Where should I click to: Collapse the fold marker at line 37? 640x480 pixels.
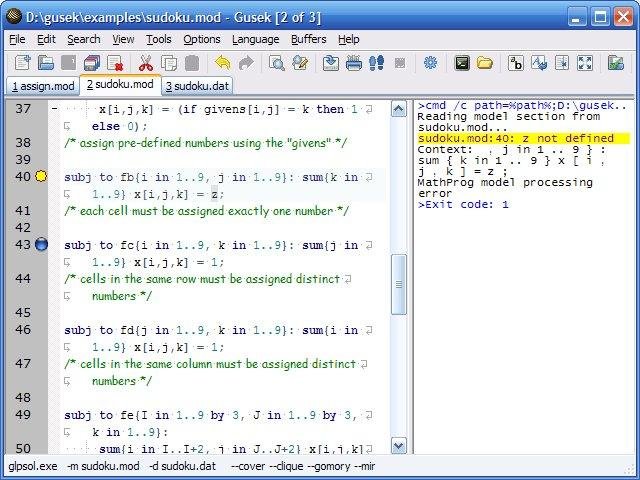pos(54,109)
